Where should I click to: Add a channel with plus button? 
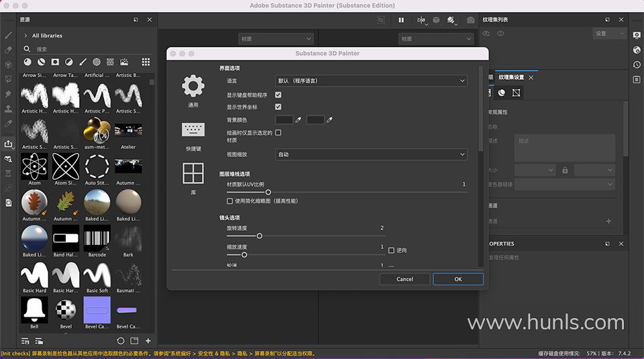(x=608, y=221)
